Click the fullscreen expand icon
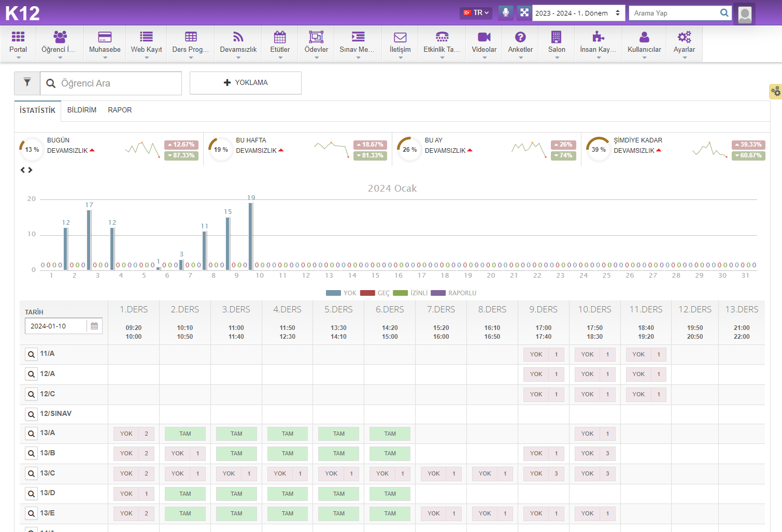 (x=524, y=12)
